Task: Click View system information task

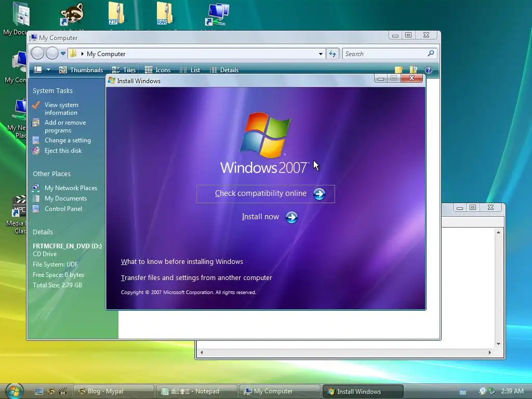Action: pos(61,109)
